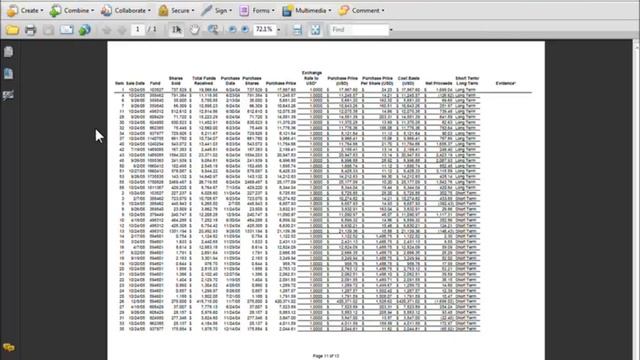Open the Multimedia task menu
The image size is (640, 360).
tap(307, 11)
